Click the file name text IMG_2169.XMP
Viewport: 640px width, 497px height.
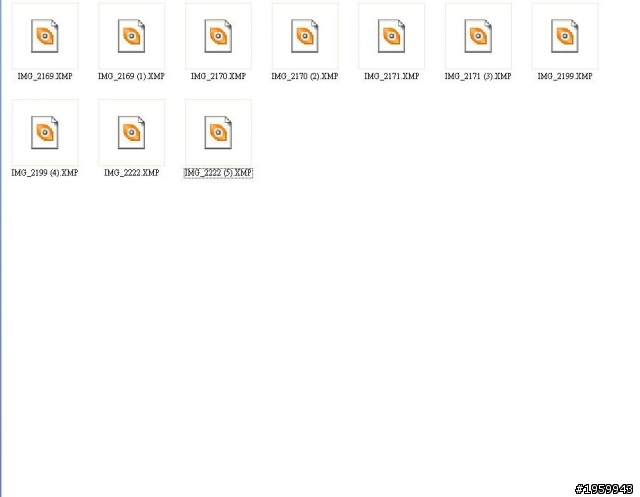click(45, 76)
